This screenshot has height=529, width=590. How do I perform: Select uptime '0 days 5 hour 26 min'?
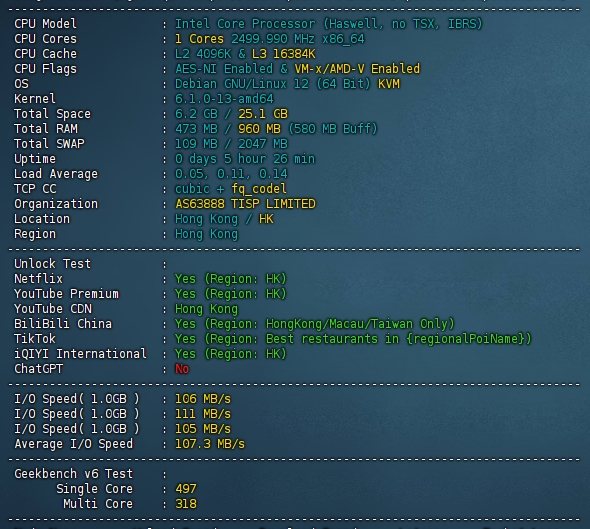coord(245,159)
